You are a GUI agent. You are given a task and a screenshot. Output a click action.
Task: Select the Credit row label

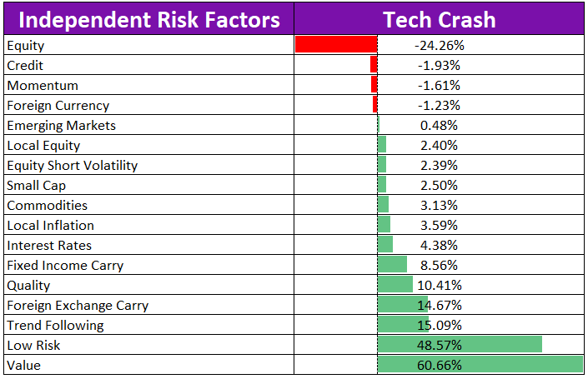25,66
